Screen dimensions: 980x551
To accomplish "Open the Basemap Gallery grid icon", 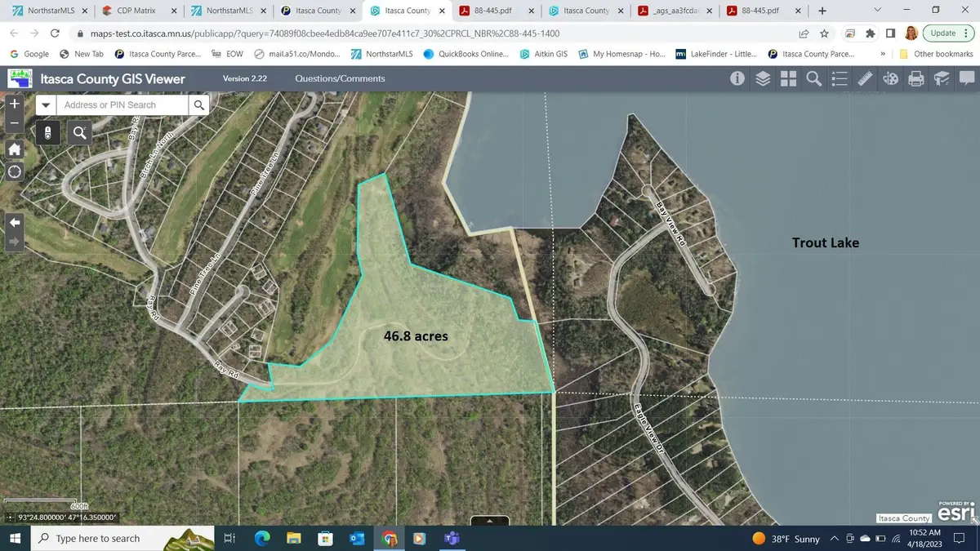I will pos(788,78).
